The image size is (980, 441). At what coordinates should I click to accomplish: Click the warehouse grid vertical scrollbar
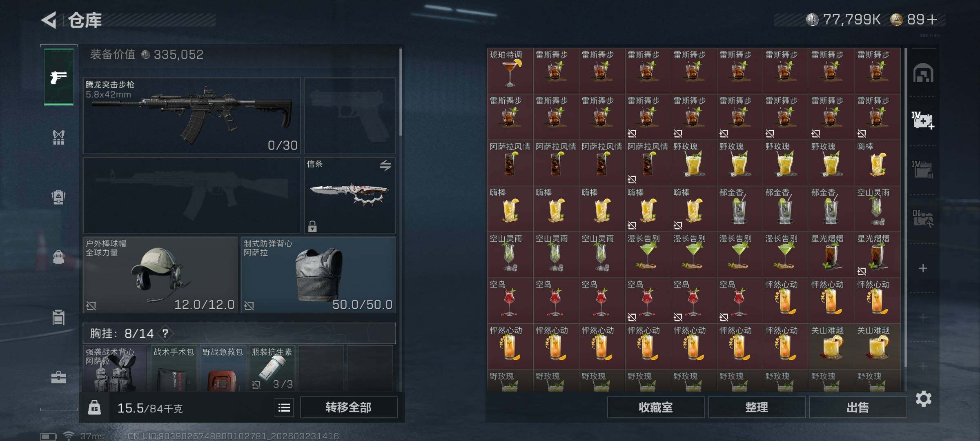[x=905, y=207]
